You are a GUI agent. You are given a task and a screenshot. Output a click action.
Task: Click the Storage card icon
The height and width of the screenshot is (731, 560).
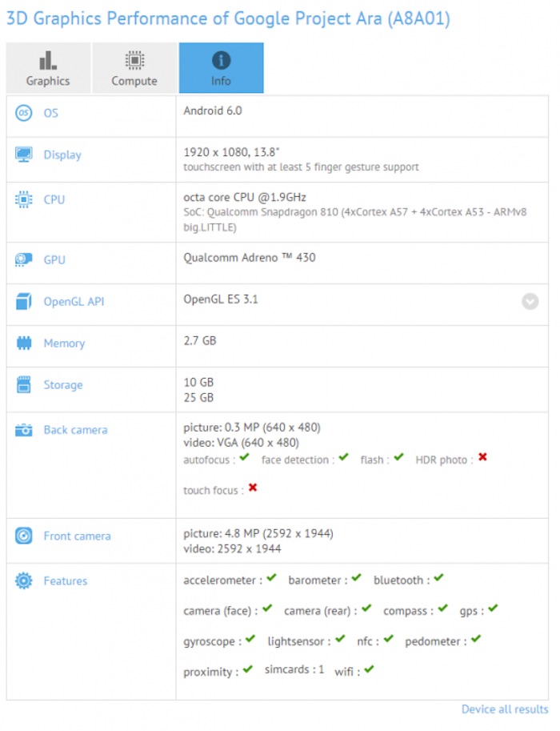(x=24, y=384)
